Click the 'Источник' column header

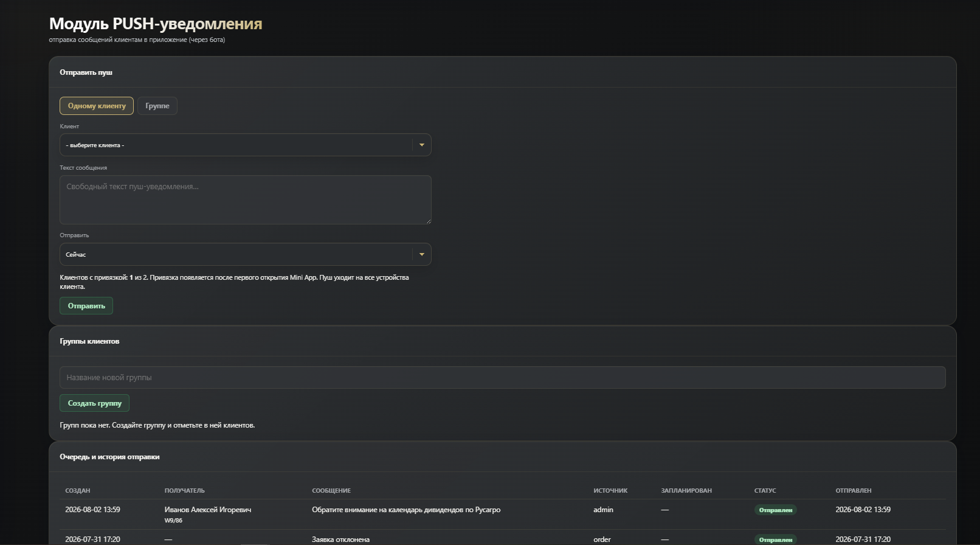[x=610, y=490]
